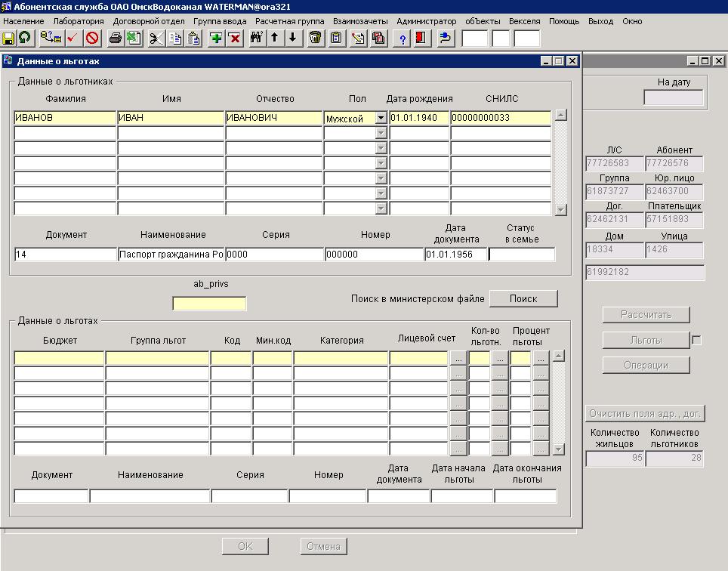This screenshot has width=728, height=571.
Task: Open the Администратор menu
Action: [426, 21]
